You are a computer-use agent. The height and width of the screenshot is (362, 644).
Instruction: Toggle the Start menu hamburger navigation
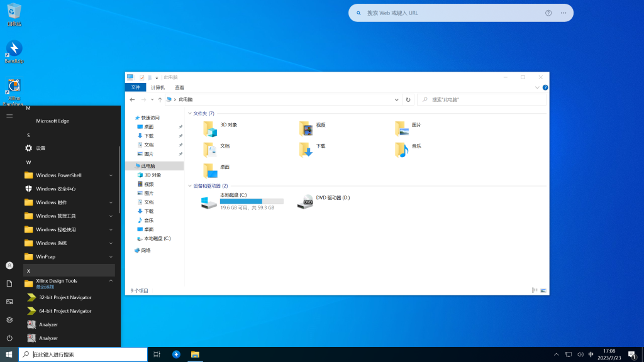[x=9, y=116]
